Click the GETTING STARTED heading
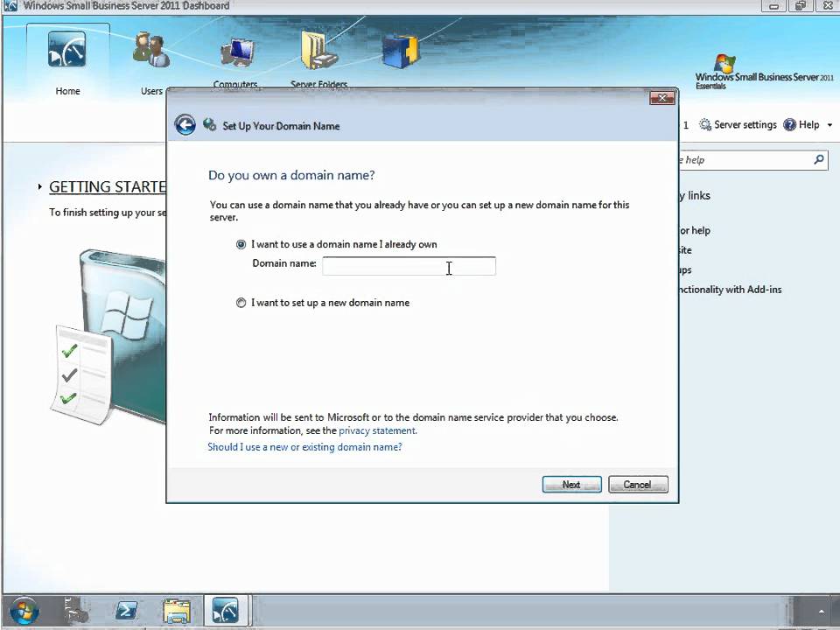The height and width of the screenshot is (630, 840). click(x=108, y=187)
